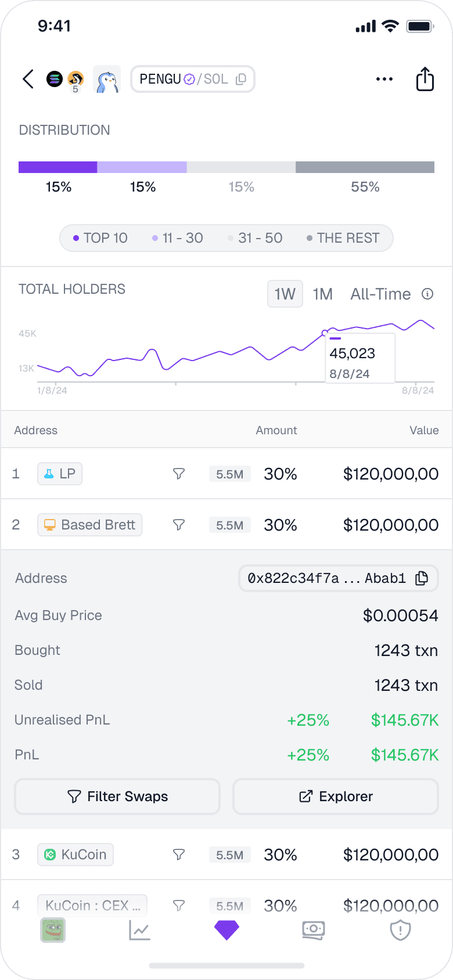Select THE REST distribution legend
This screenshot has height=980, width=453.
click(x=343, y=238)
